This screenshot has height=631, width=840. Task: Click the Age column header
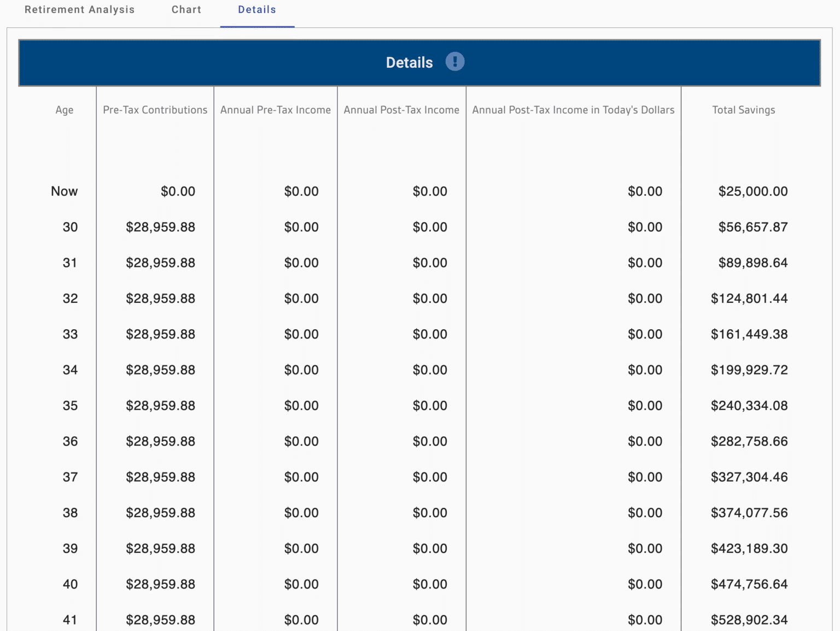[65, 110]
